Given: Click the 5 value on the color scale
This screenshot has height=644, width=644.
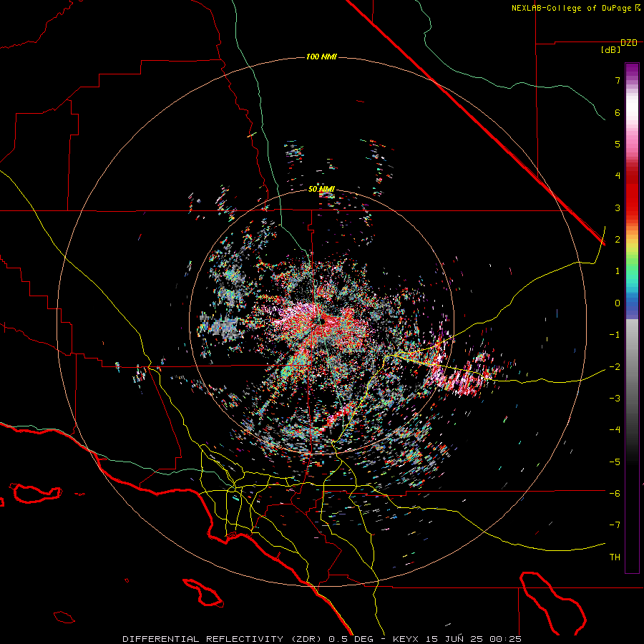Looking at the screenshot, I should pos(618,144).
